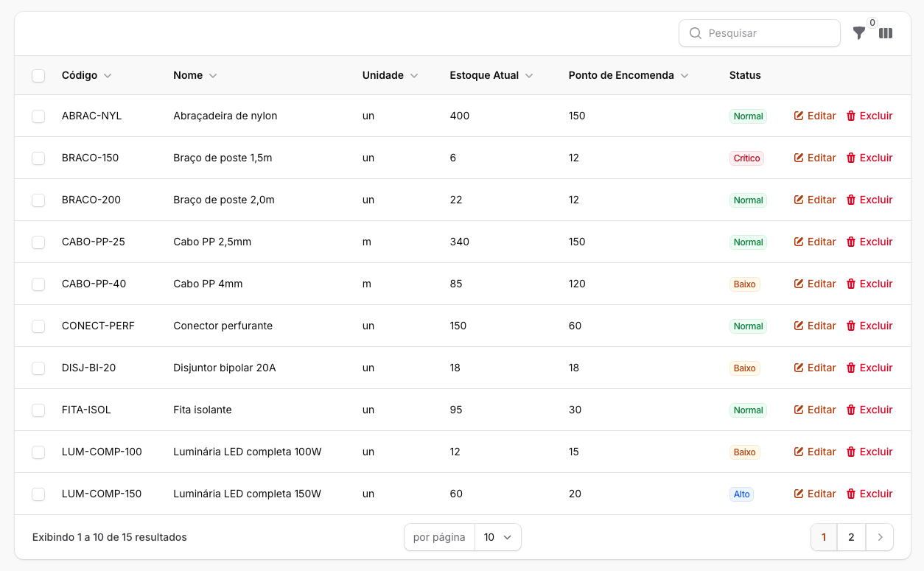Click 'Exibindo 1 a 10 de 15 resultados'

(x=110, y=537)
